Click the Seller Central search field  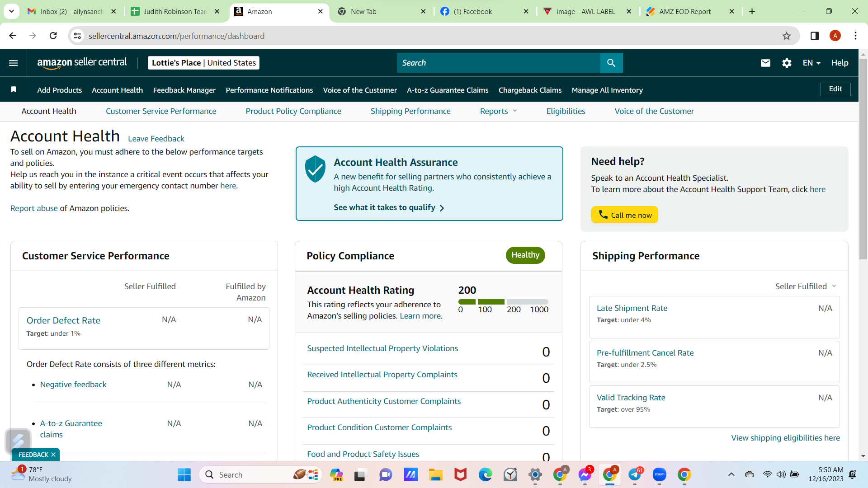click(x=499, y=63)
